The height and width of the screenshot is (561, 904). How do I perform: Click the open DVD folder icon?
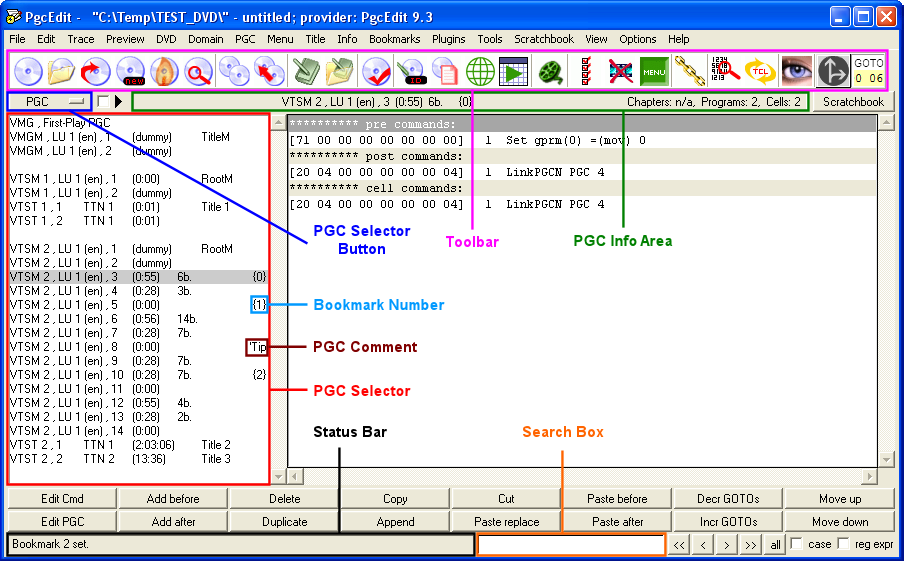[62, 71]
